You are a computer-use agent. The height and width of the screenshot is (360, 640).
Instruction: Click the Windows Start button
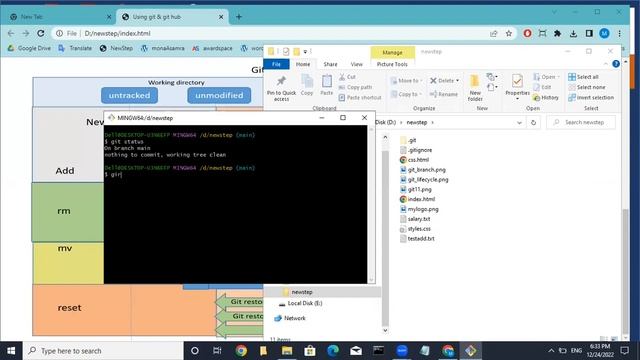click(x=11, y=351)
